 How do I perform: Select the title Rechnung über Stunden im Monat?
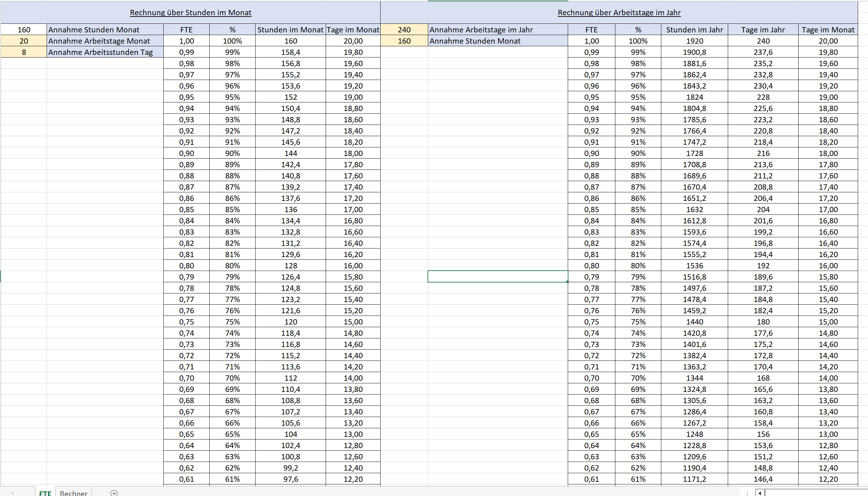click(190, 13)
